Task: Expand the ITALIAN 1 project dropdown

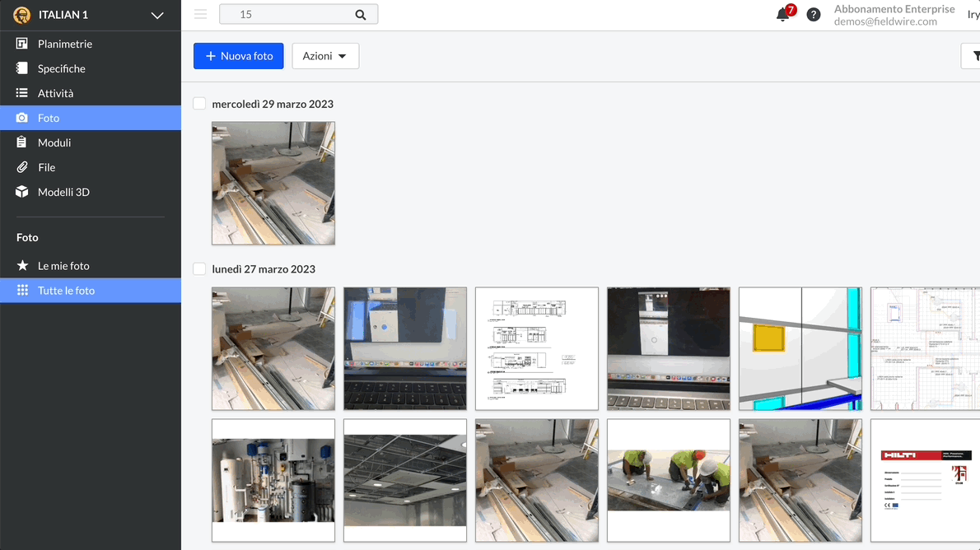Action: click(156, 14)
